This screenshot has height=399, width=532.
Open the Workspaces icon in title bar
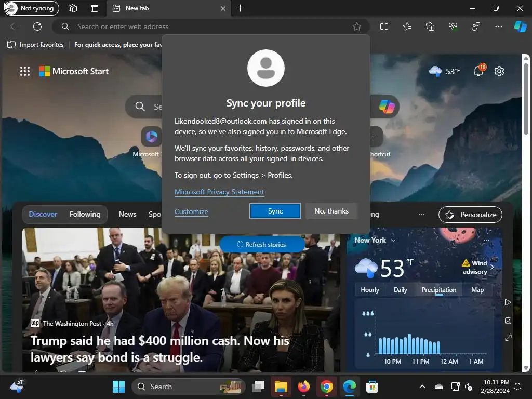click(73, 8)
